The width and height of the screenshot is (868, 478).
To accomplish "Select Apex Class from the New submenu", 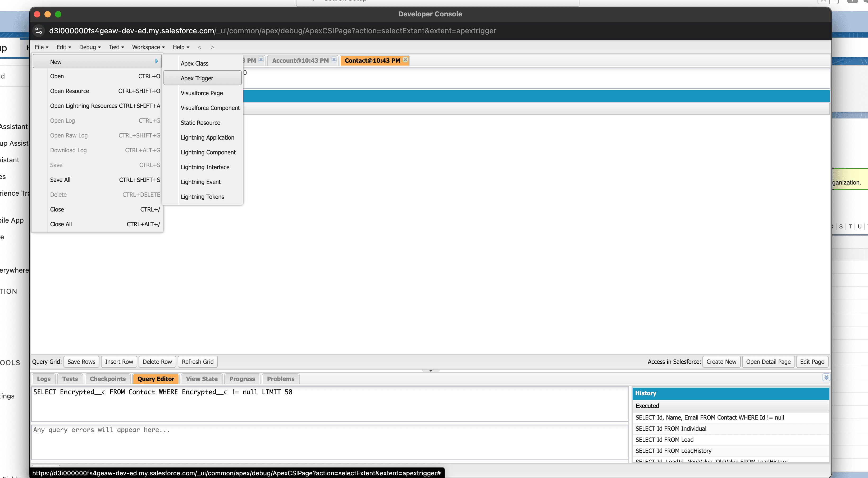I will click(x=194, y=63).
